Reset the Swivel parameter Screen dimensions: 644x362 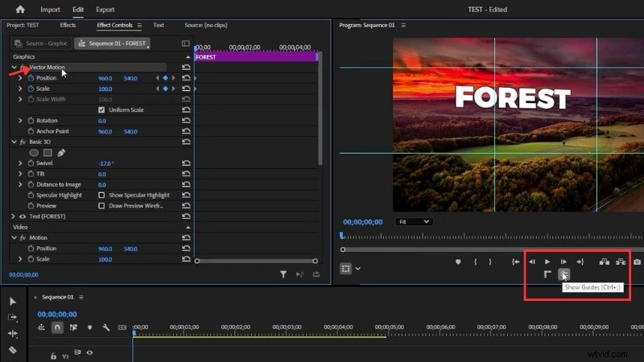[186, 163]
